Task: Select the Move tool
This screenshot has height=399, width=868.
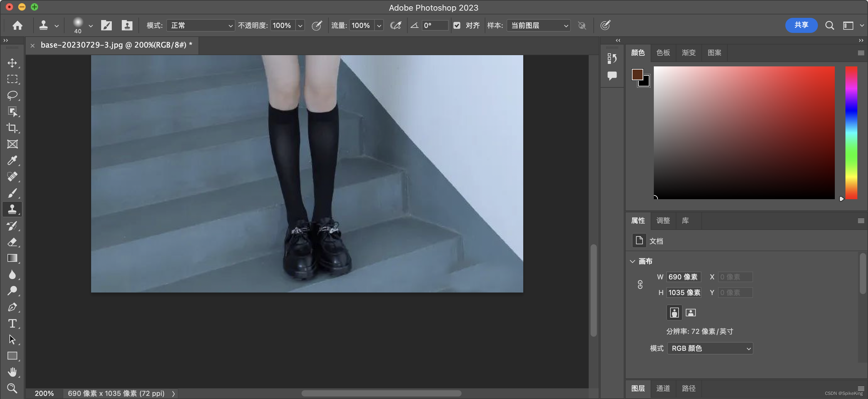Action: tap(13, 63)
